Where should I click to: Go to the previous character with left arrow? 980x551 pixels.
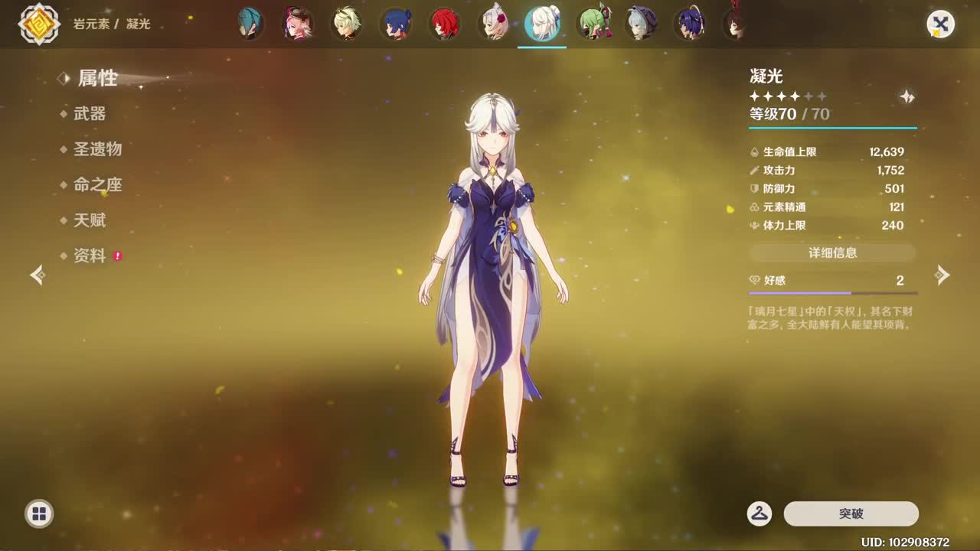[38, 275]
